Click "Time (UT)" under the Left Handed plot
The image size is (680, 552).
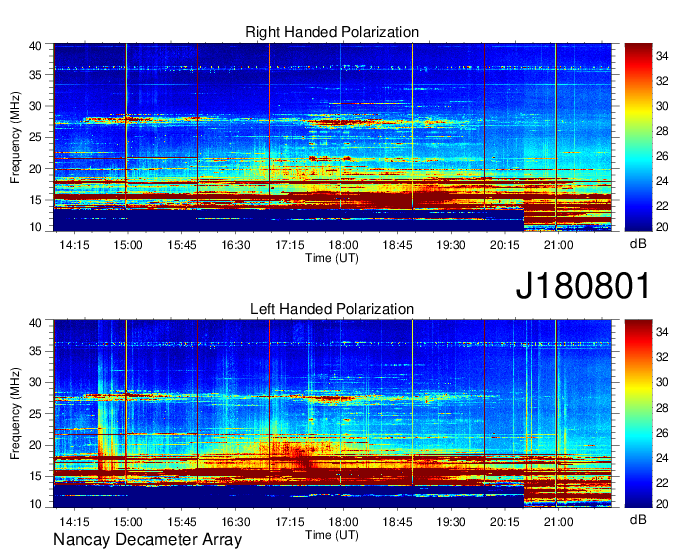(332, 535)
